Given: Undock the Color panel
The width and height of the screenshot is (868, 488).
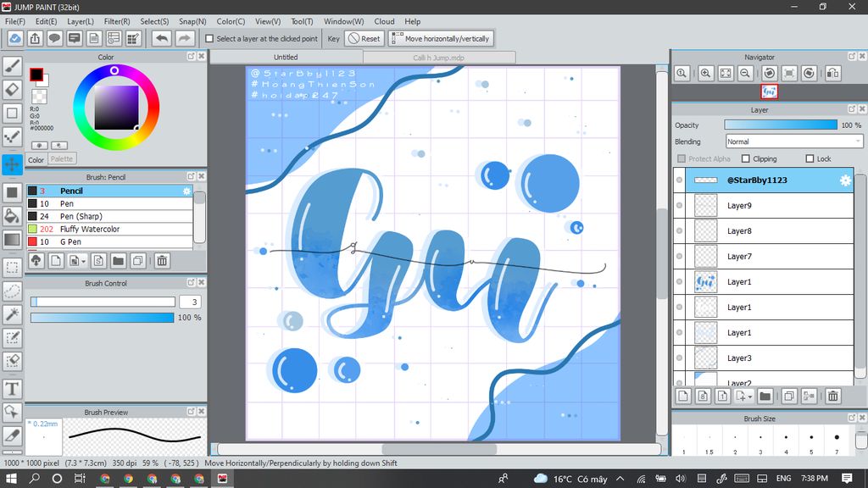Looking at the screenshot, I should [x=191, y=57].
